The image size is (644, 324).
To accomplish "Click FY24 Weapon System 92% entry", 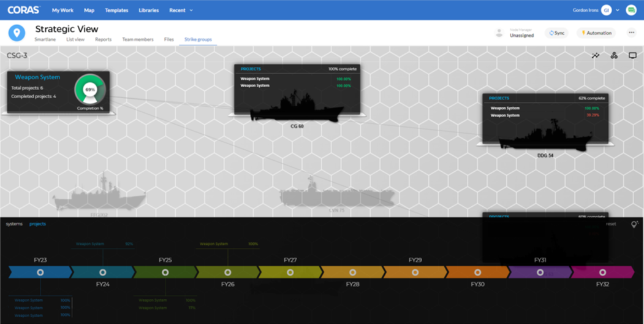I will pos(104,244).
